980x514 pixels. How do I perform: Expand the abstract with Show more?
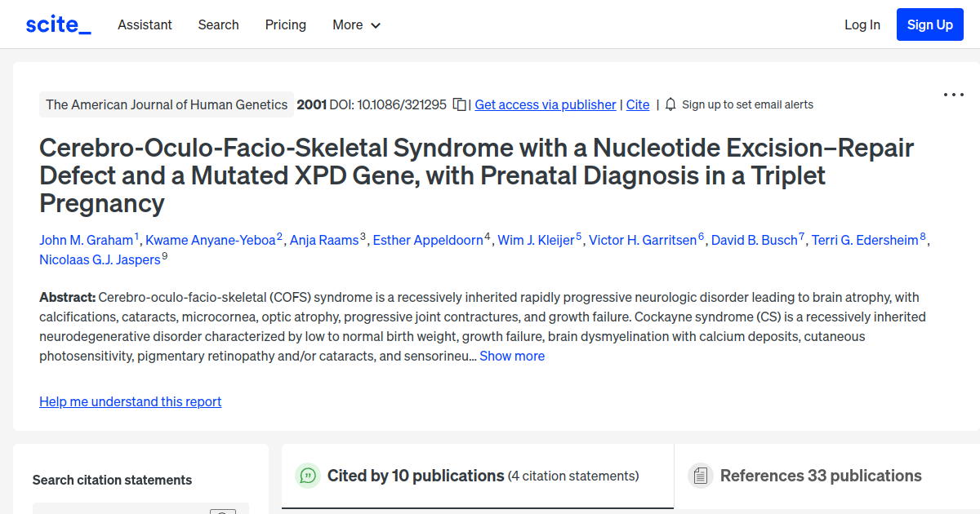coord(512,356)
